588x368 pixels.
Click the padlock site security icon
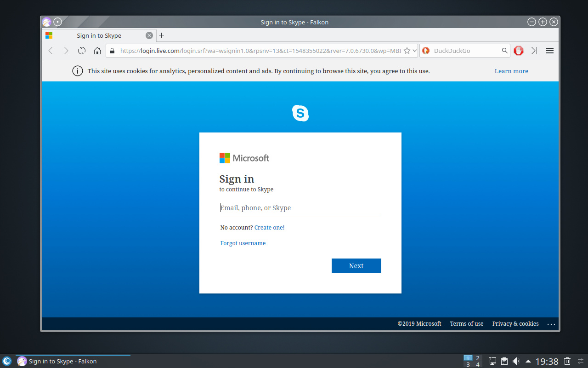pos(112,51)
